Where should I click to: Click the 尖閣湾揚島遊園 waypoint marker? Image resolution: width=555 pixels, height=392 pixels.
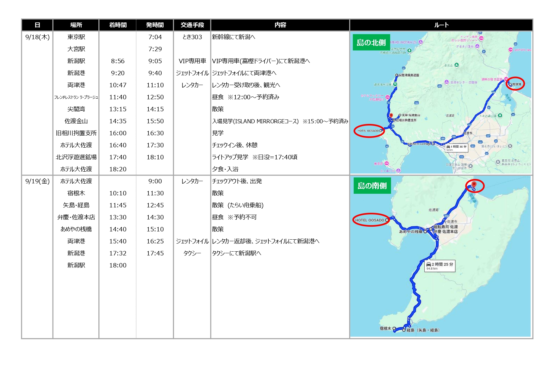396,75
